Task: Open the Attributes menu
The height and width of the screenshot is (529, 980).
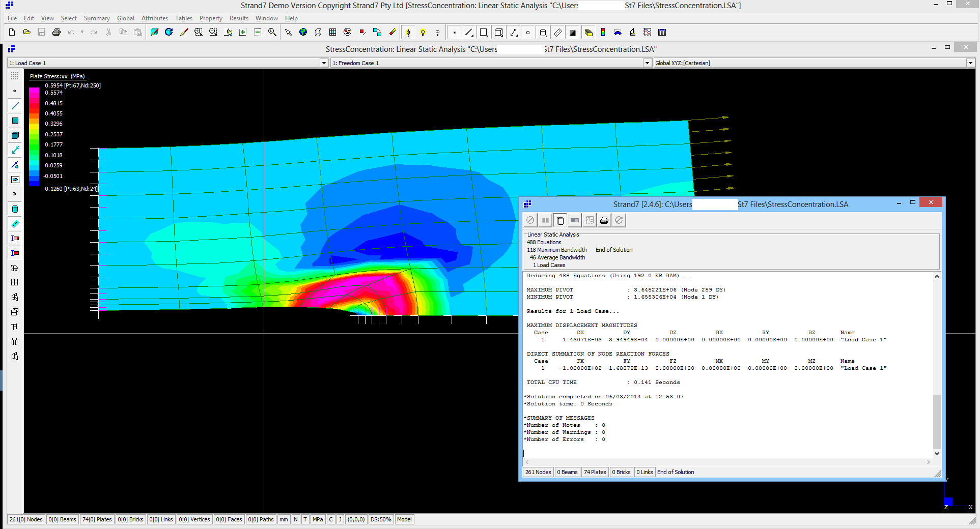Action: click(154, 18)
